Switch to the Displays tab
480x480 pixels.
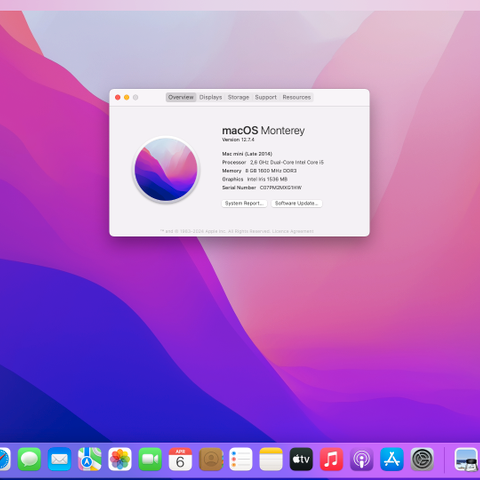(211, 97)
